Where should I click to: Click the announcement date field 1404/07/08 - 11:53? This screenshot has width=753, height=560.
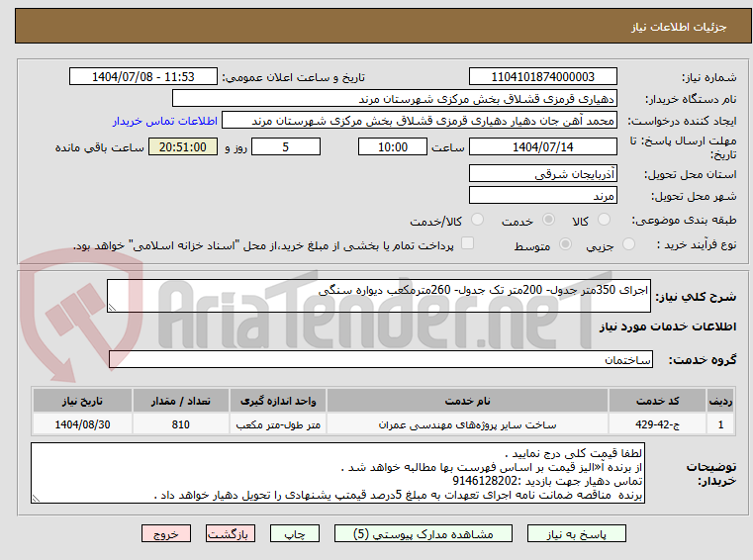pyautogui.click(x=143, y=76)
